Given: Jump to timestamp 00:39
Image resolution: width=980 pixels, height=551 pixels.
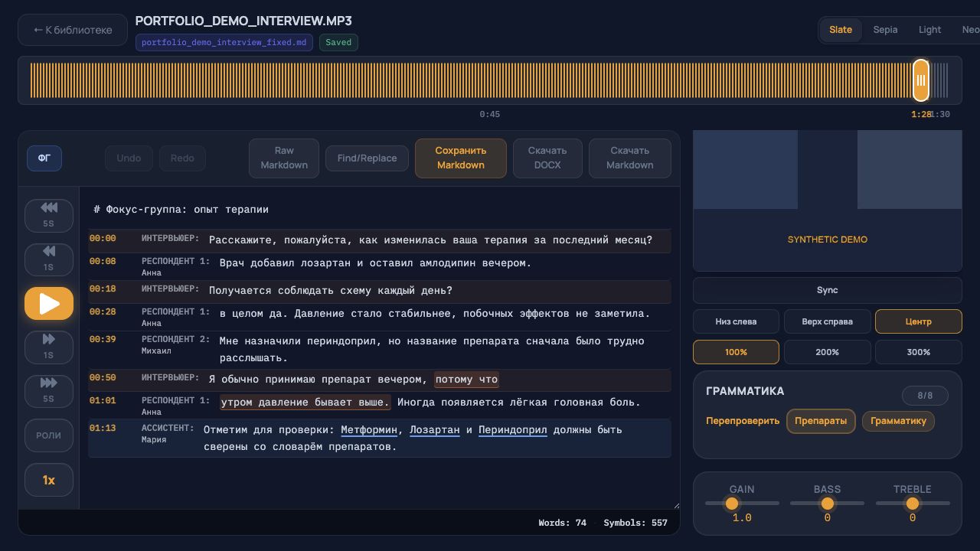Looking at the screenshot, I should (103, 340).
